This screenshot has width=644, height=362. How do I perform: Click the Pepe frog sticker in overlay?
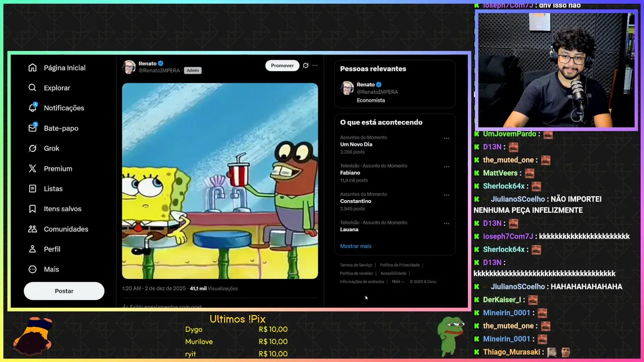point(450,335)
